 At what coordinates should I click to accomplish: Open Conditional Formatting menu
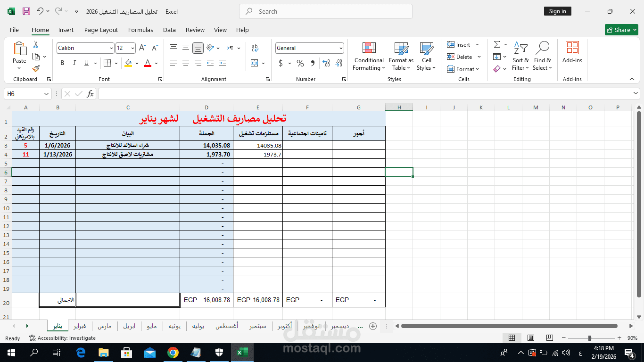369,57
